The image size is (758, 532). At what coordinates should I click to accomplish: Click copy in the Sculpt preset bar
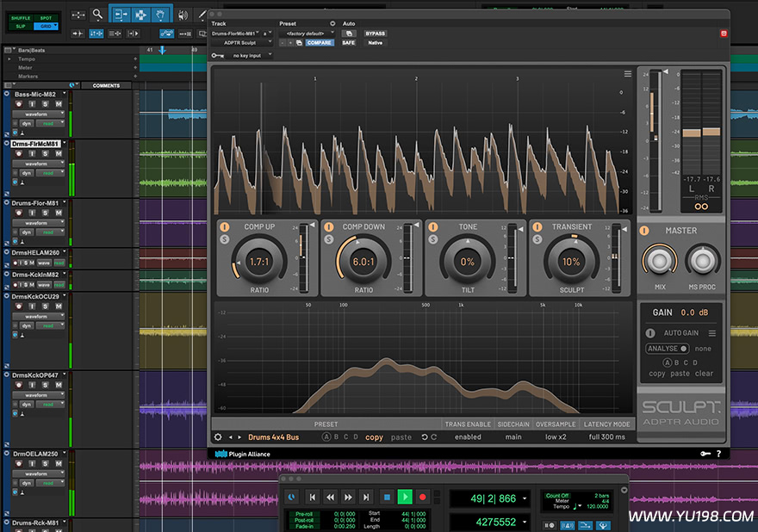(x=374, y=436)
